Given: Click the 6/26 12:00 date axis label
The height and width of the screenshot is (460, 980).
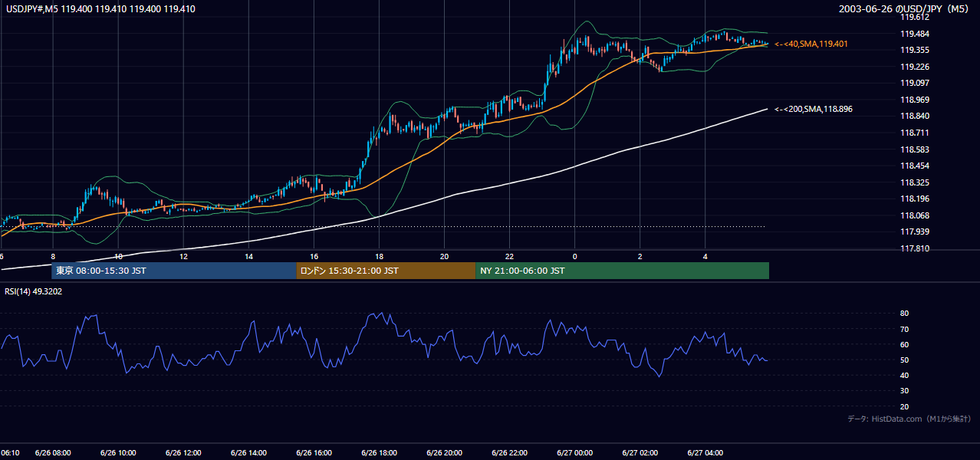Looking at the screenshot, I should tap(183, 453).
